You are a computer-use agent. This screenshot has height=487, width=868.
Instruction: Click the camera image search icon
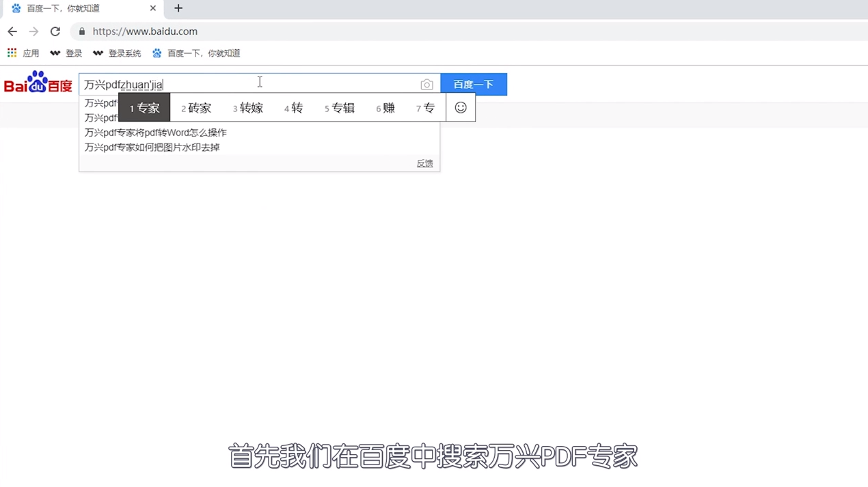426,85
